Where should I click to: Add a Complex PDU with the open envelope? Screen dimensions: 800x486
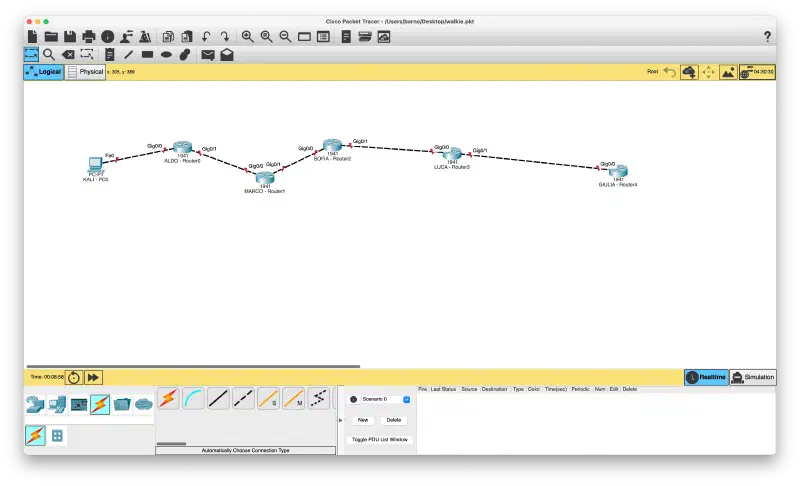click(227, 55)
